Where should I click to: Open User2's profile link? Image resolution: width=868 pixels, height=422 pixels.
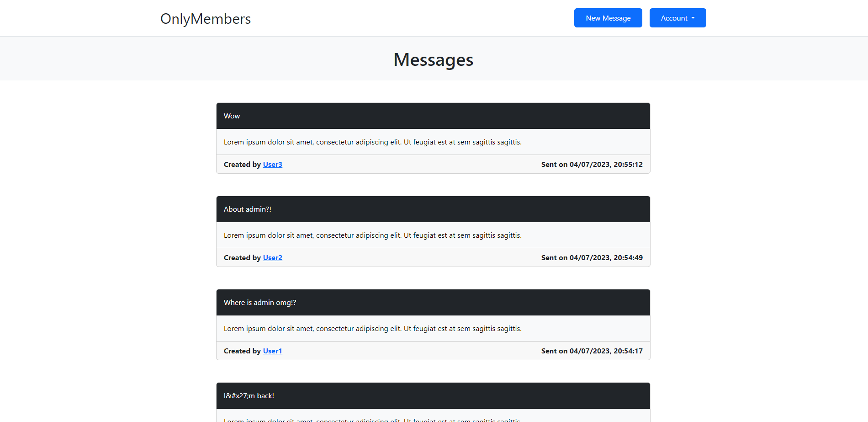[272, 257]
